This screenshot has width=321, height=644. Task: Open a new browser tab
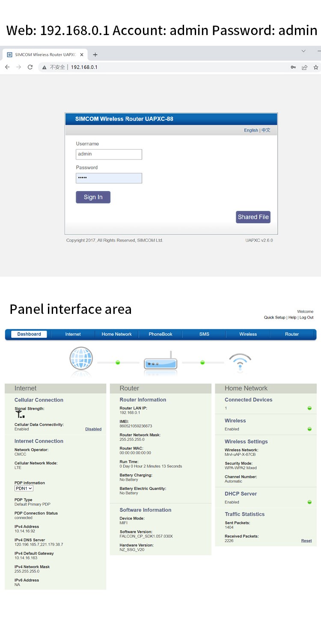(x=95, y=55)
